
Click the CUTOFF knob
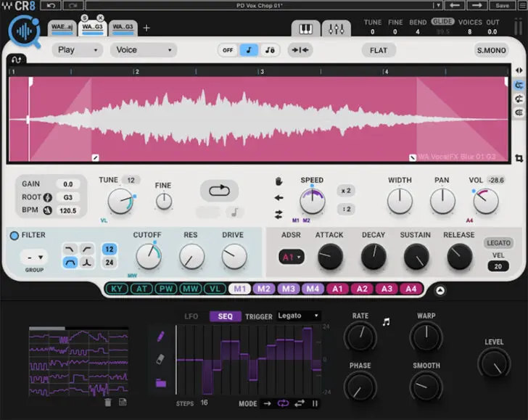(x=148, y=256)
